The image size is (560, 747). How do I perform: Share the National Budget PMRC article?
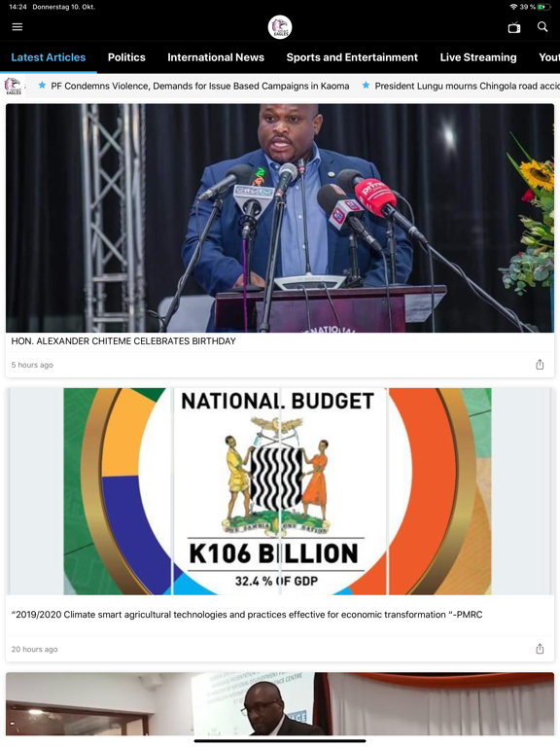[x=540, y=649]
